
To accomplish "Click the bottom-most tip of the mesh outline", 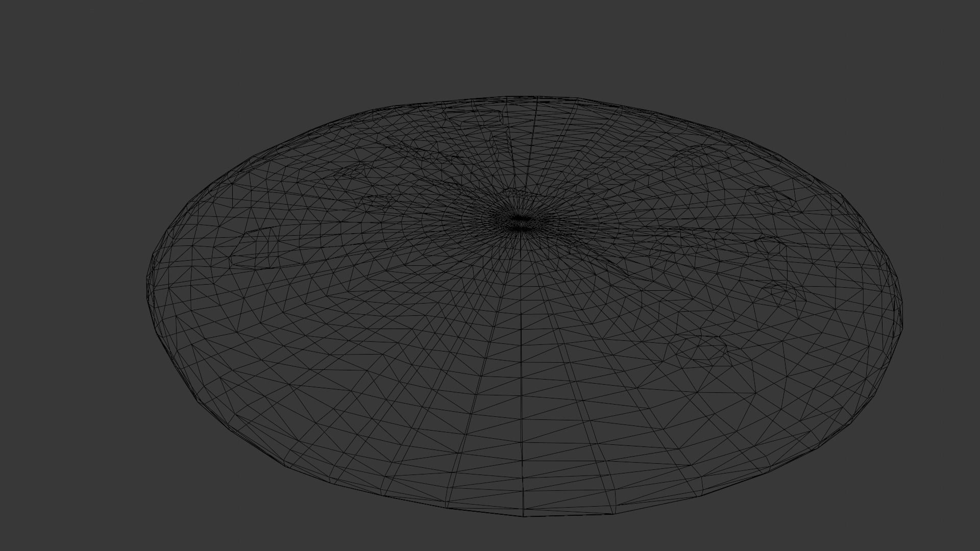I will [x=524, y=516].
